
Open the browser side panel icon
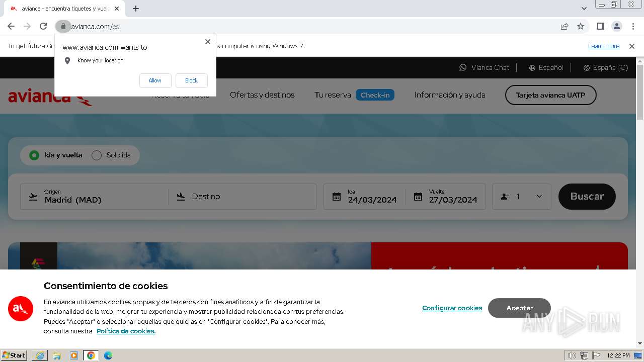[x=600, y=26]
